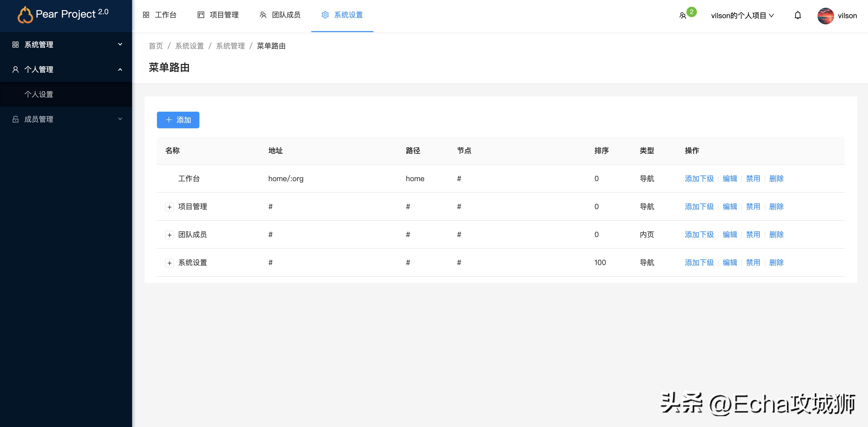Image resolution: width=868 pixels, height=427 pixels.
Task: Disable the 工作台 menu route via 禁用
Action: point(754,179)
